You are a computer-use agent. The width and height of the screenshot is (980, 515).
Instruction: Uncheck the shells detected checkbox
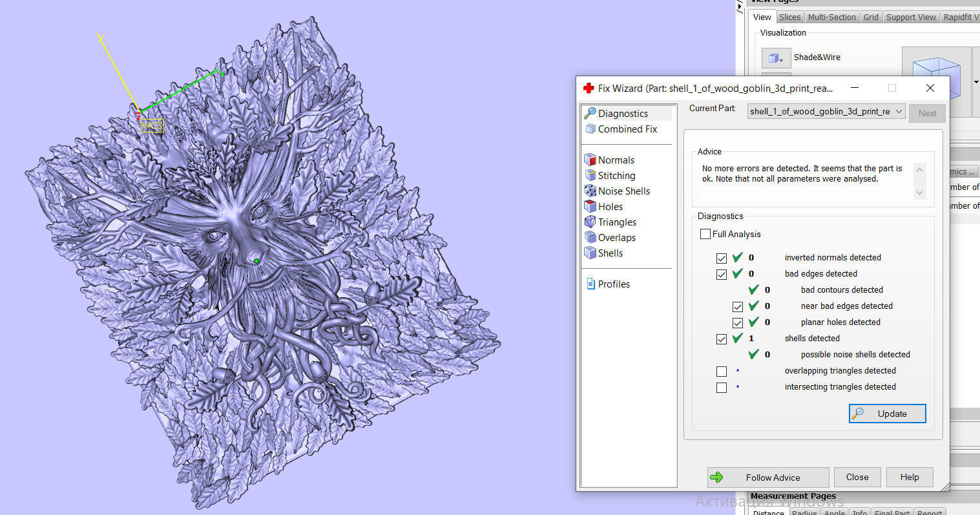coord(722,339)
